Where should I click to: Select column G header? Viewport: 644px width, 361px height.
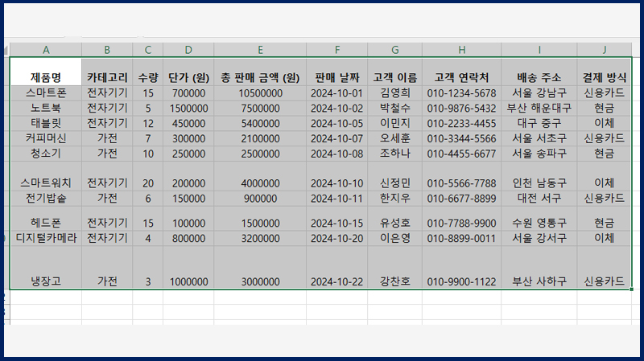click(394, 50)
